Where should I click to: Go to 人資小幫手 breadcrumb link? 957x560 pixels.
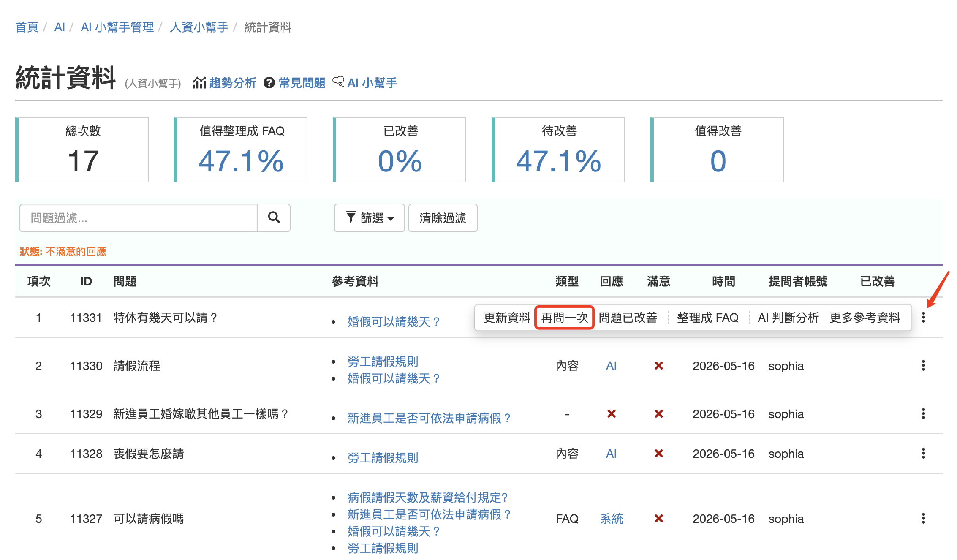199,27
